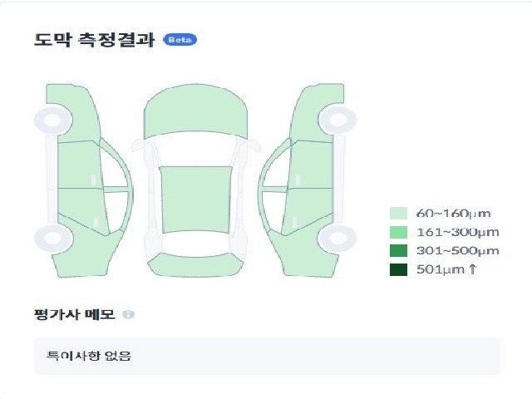This screenshot has width=532, height=399.
Task: Click the left side front wheel icon
Action: point(53,120)
